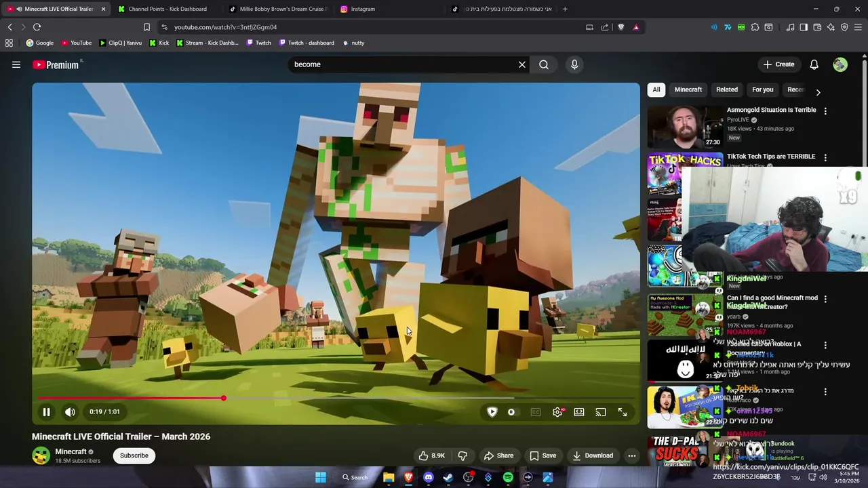The width and height of the screenshot is (868, 488).
Task: Open Brave Rewards triangle icon
Action: pos(636,27)
